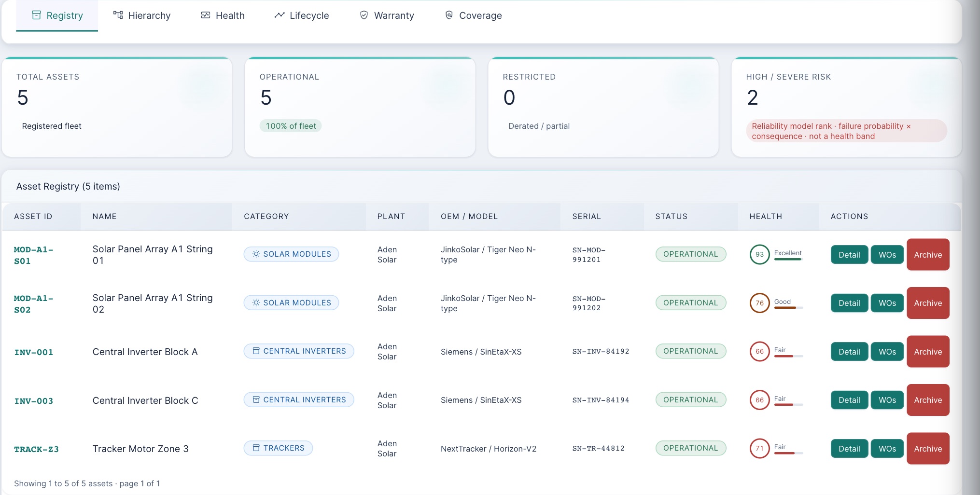980x495 pixels.
Task: Open Detail for MOD-A1-S01
Action: (x=849, y=255)
